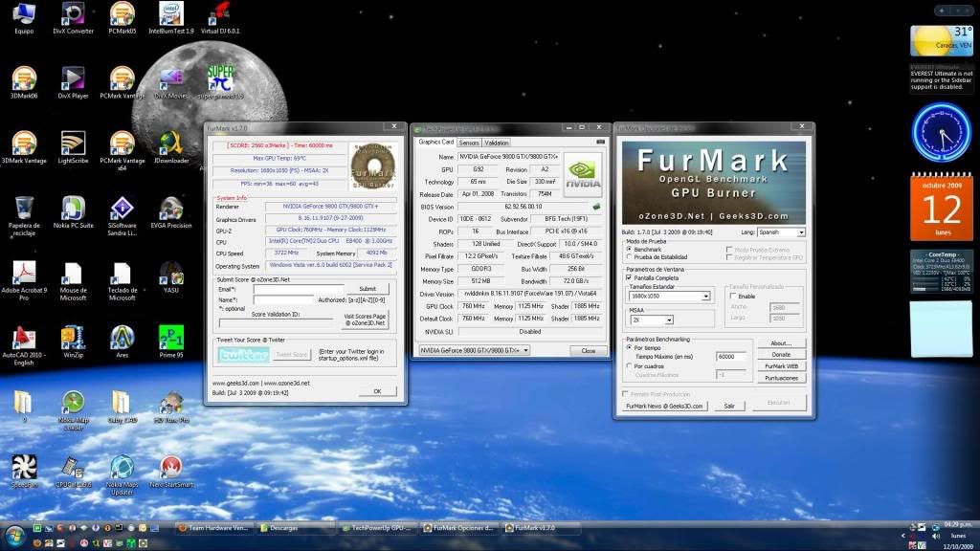Click the sidebar calendar gadget showing 12

tap(942, 207)
